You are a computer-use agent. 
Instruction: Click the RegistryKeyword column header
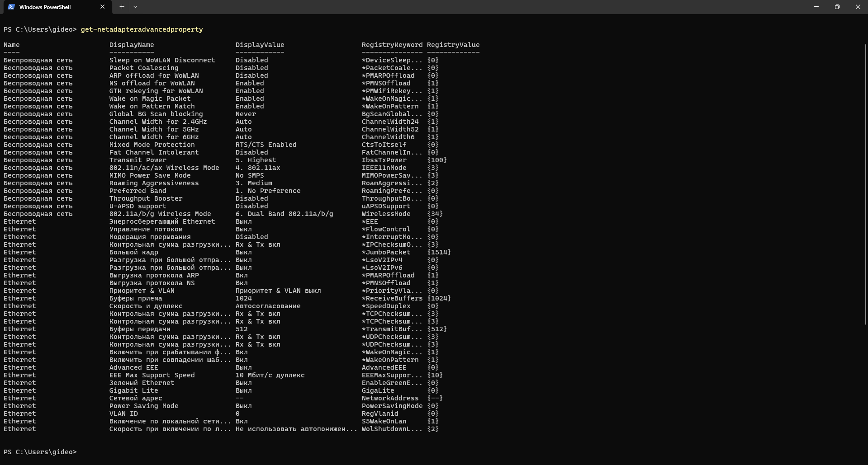click(x=392, y=45)
